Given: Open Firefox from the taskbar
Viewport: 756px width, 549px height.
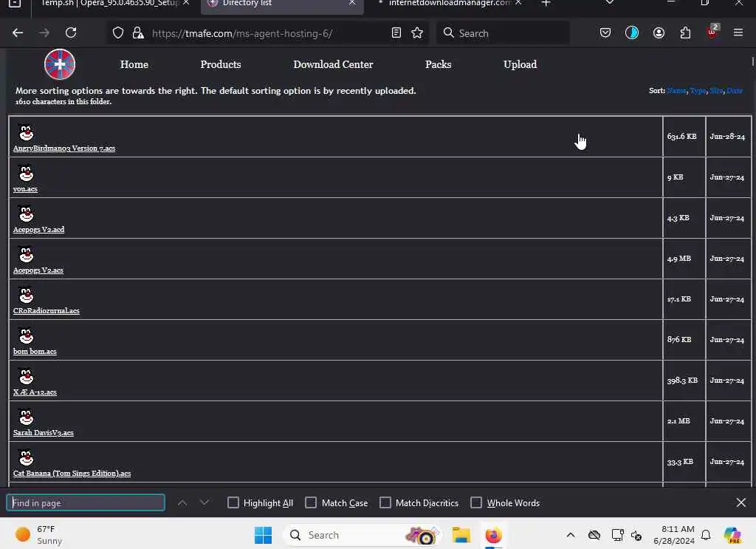Looking at the screenshot, I should point(493,535).
